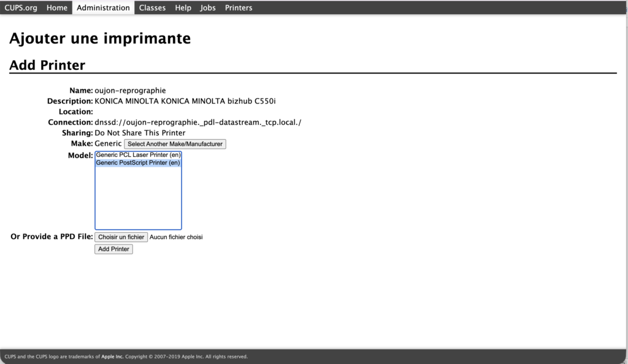Switch to the Administration tab
Image resolution: width=628 pixels, height=364 pixels.
(103, 8)
